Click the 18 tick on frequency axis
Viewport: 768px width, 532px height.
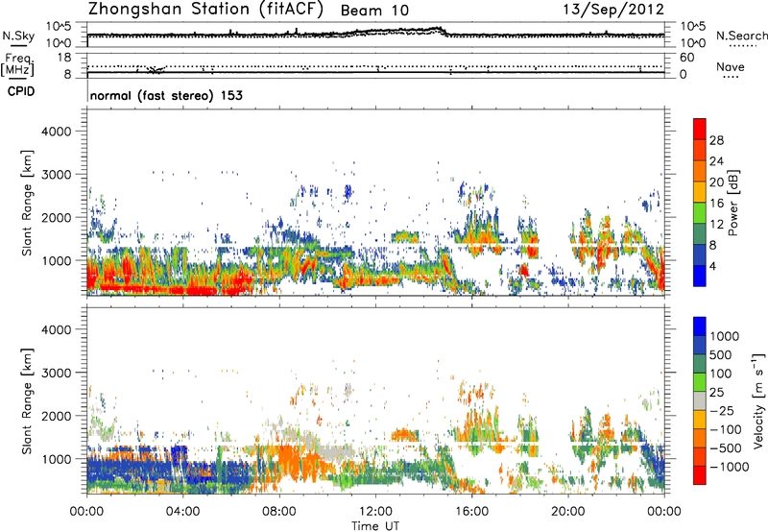(64, 58)
